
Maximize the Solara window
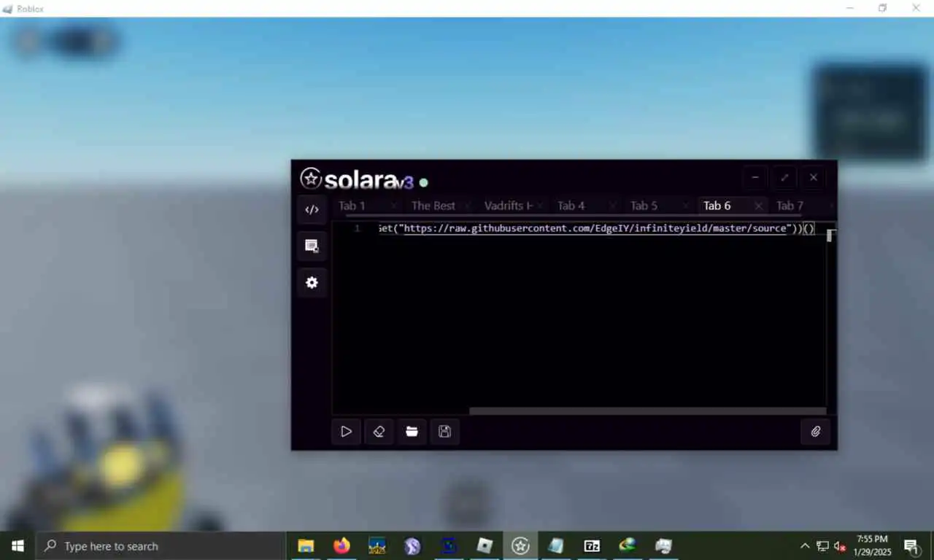784,177
